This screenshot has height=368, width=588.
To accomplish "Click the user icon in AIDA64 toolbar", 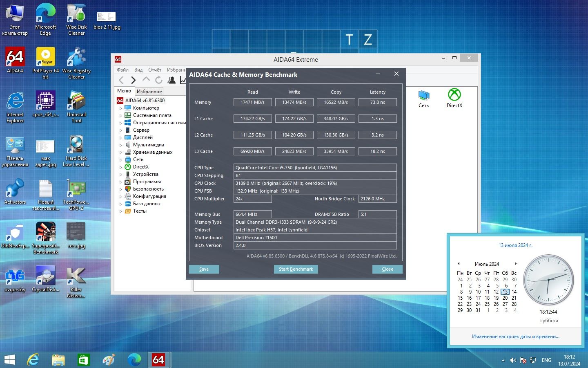I will [x=171, y=80].
